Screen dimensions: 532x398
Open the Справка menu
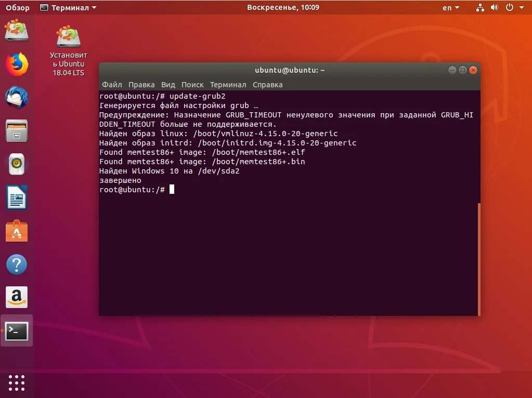pyautogui.click(x=267, y=85)
